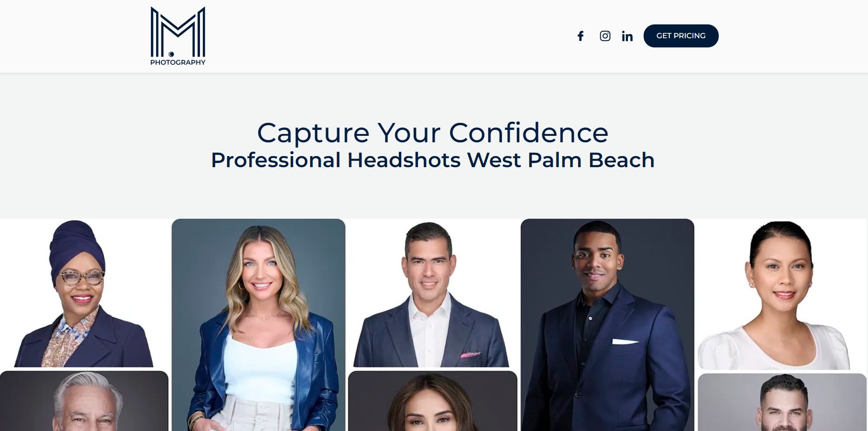Open the LinkedIn social icon
This screenshot has width=868, height=431.
627,36
